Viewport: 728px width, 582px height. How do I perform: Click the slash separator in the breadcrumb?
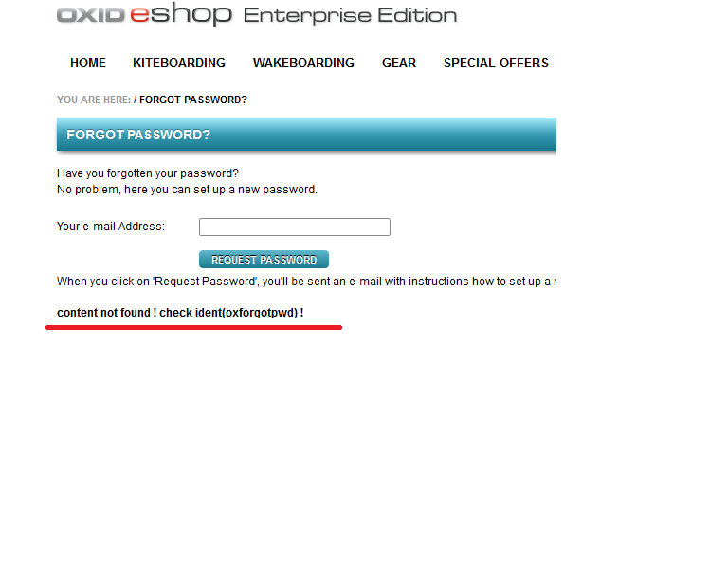click(136, 100)
